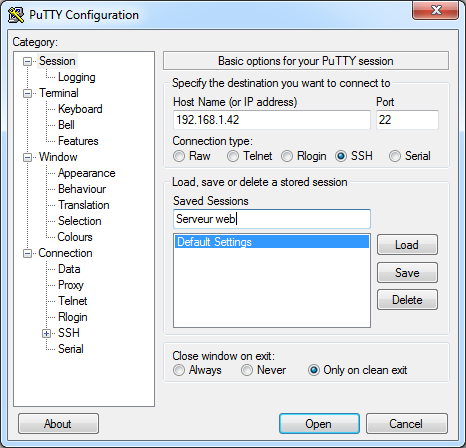Viewport: 466px width, 448px height.
Task: Open the Appearance settings category
Action: coord(87,173)
